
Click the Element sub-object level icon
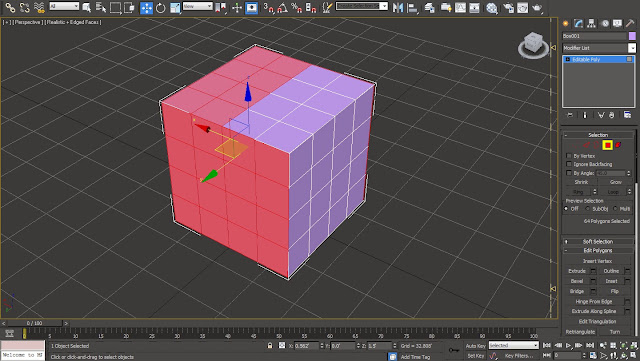click(619, 145)
